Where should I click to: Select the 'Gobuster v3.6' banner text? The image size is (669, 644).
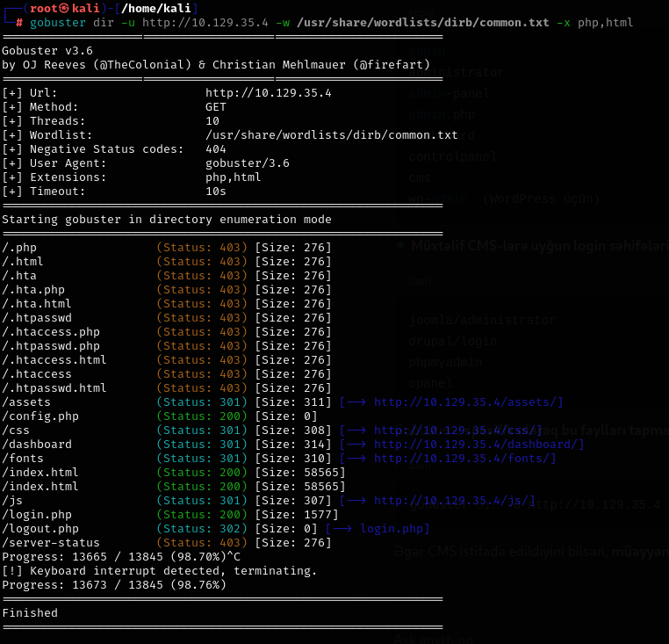click(x=47, y=51)
